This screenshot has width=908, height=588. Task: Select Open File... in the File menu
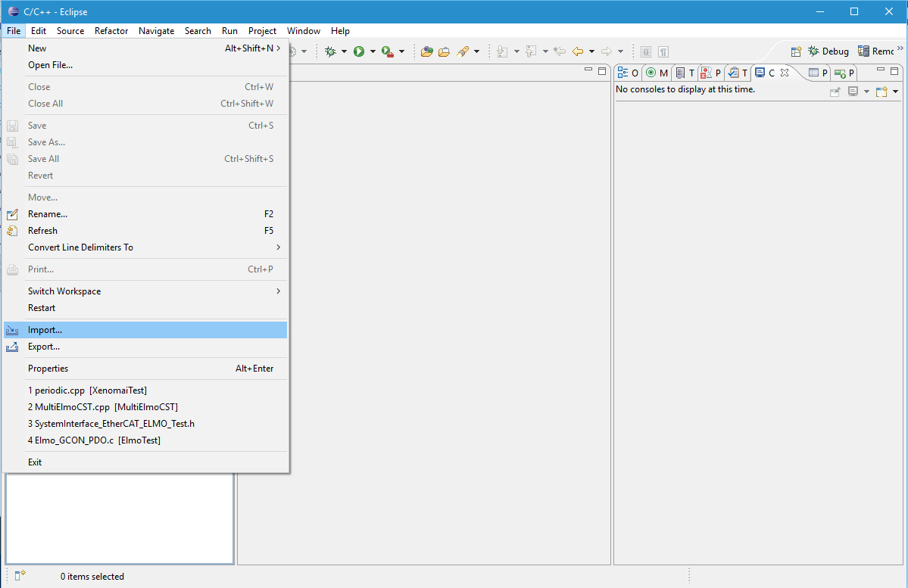point(145,65)
